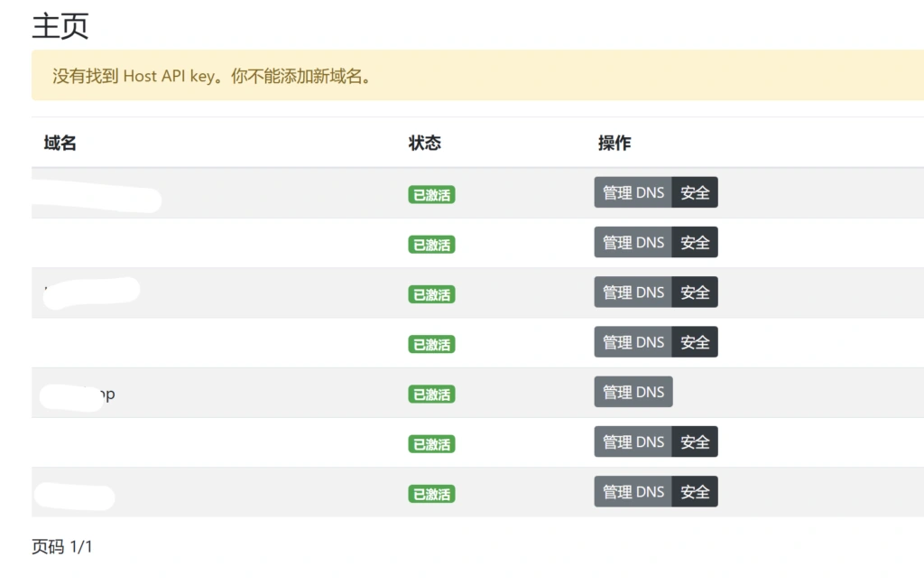Click 管理 DNS for the row without 安全 button

click(x=633, y=392)
